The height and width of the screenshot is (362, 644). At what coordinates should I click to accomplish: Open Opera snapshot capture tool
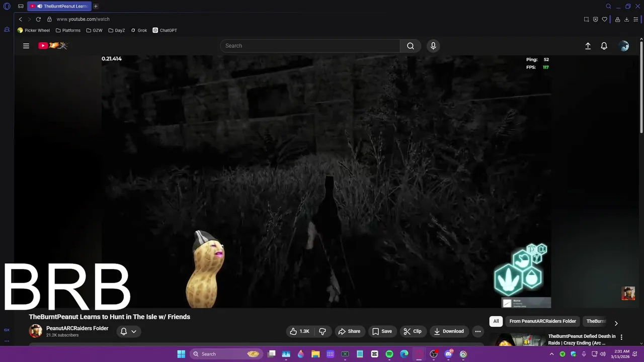click(x=586, y=19)
